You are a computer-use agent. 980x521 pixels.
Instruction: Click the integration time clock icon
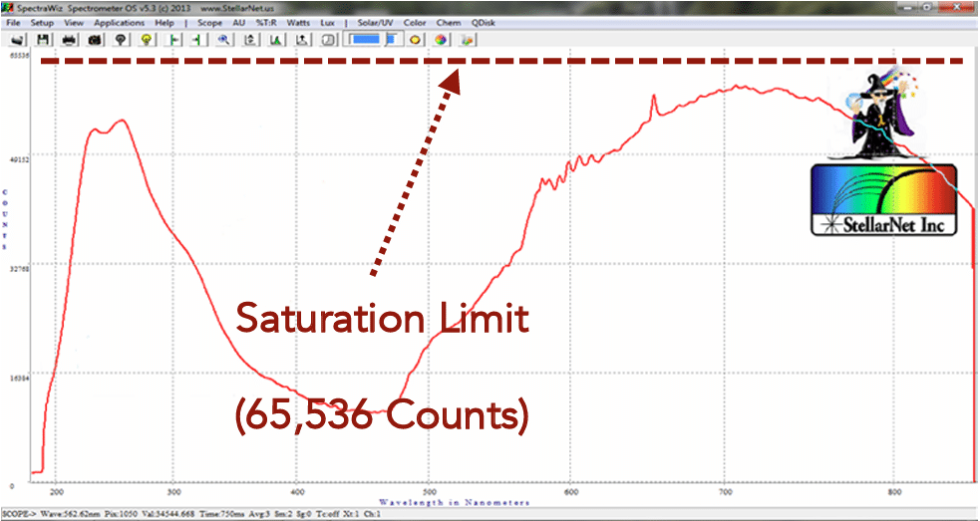pyautogui.click(x=329, y=40)
